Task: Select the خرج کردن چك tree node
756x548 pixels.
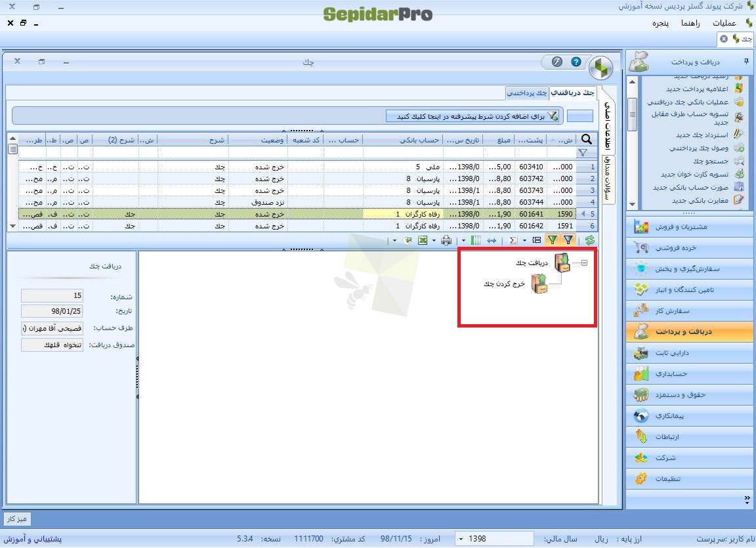Action: point(504,284)
